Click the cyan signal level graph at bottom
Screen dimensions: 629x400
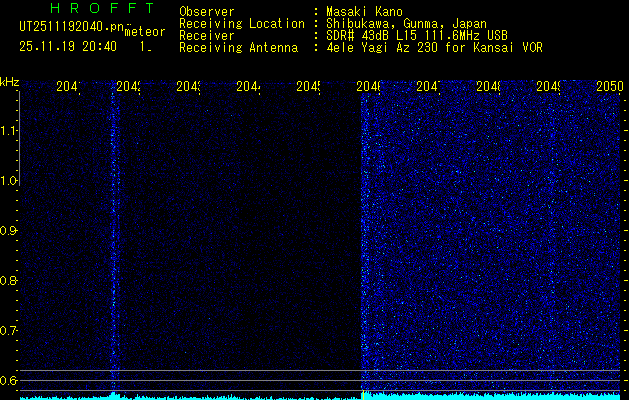tap(320, 396)
